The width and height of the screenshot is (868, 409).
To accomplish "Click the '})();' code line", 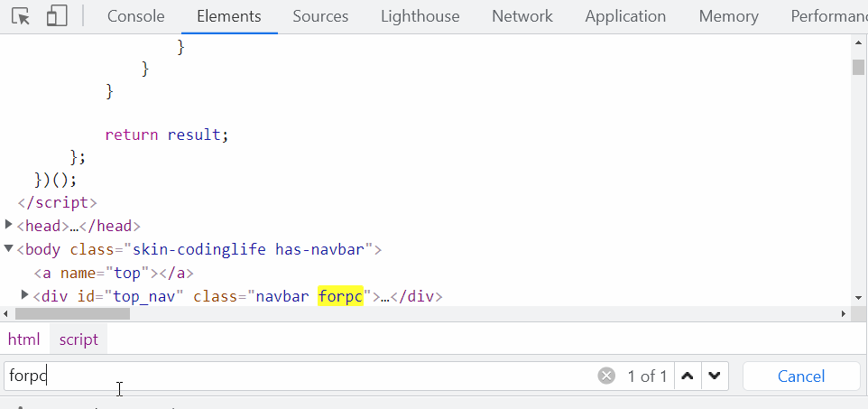I will [x=55, y=180].
